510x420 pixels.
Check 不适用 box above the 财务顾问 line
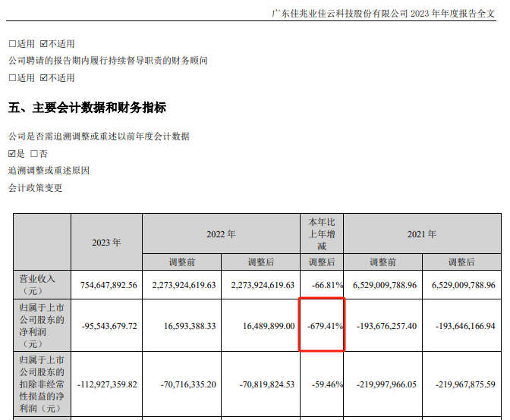(x=44, y=44)
